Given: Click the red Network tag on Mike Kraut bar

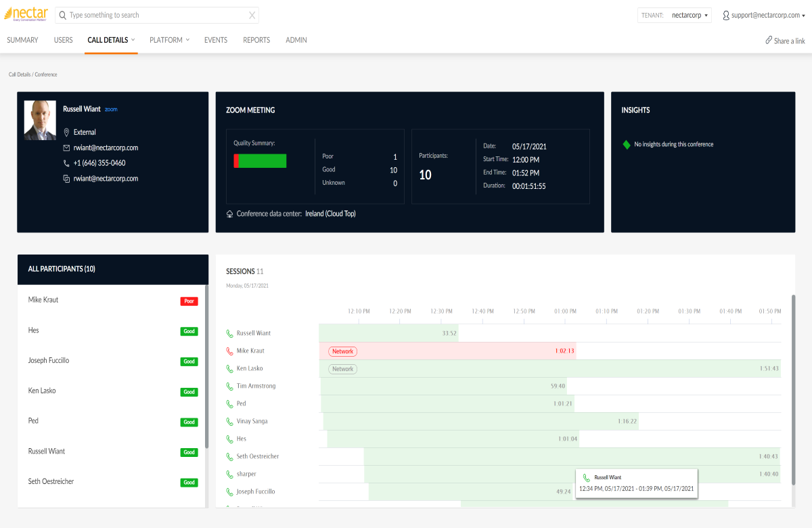Looking at the screenshot, I should 342,351.
